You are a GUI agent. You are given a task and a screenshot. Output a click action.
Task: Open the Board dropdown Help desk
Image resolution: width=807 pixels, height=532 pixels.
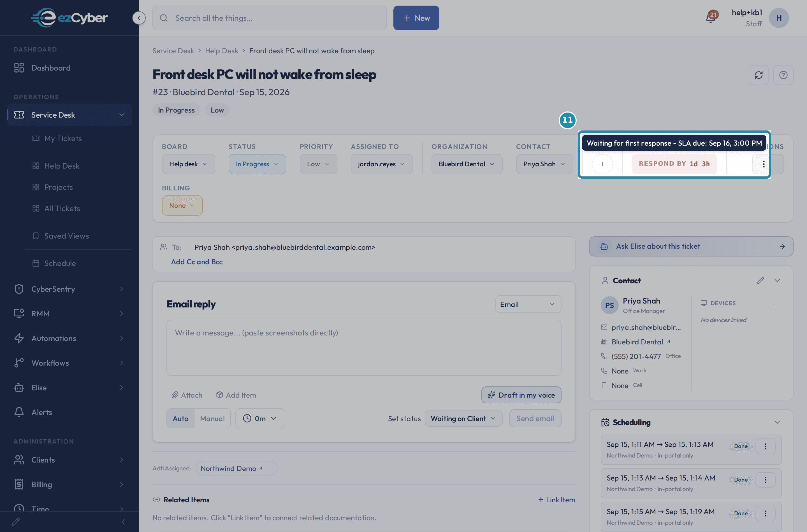coord(188,164)
